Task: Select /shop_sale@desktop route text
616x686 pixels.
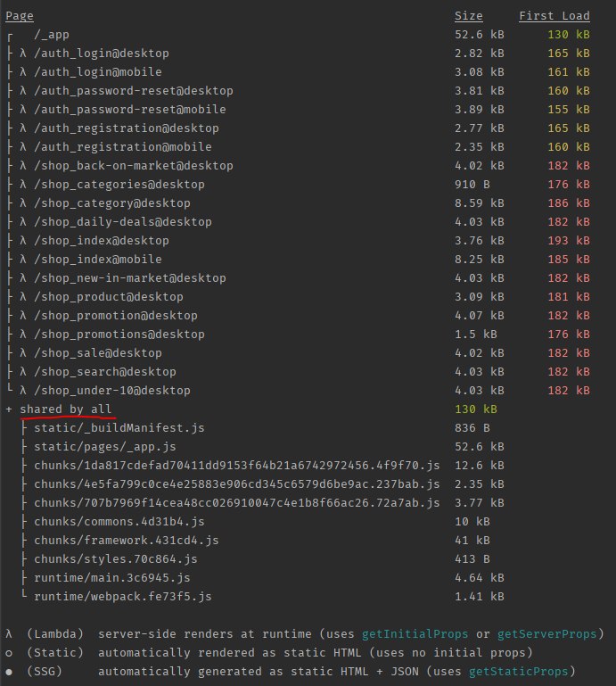Action: [x=98, y=353]
